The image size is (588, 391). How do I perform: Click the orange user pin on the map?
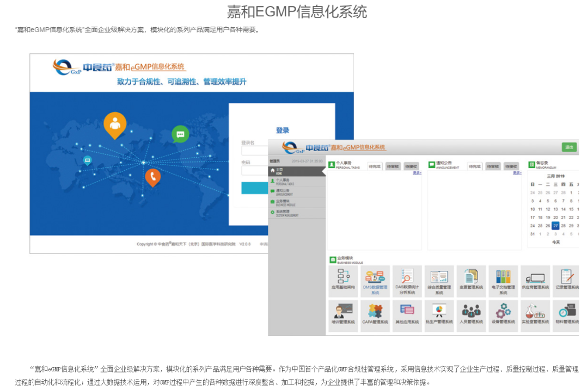pos(115,125)
